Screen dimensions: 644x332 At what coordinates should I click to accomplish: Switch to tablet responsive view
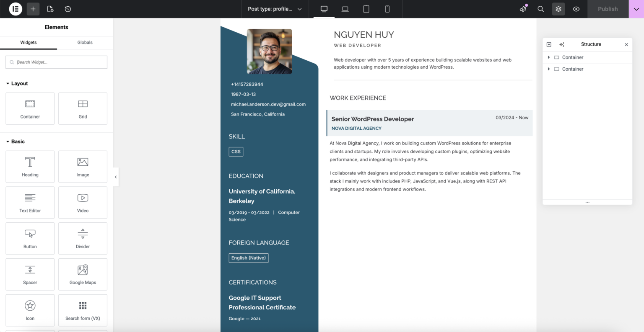pos(366,9)
